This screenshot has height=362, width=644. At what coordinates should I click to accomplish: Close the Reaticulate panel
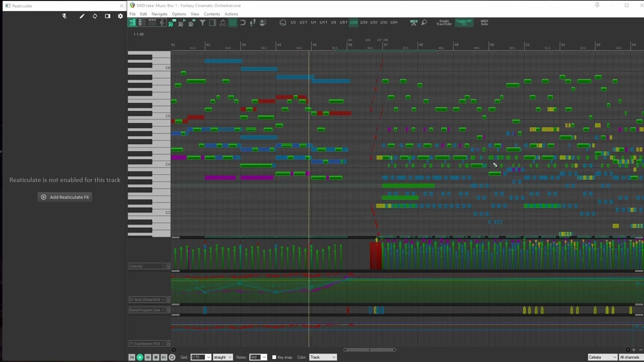click(122, 6)
